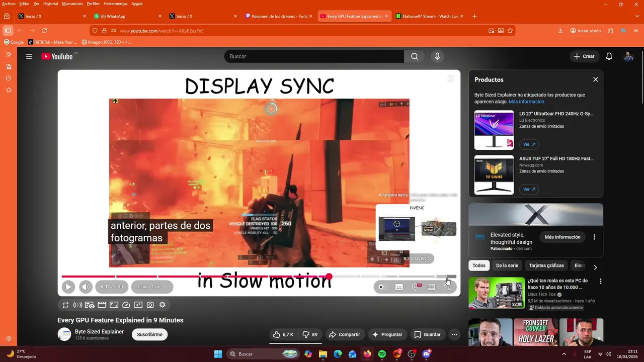Click the Crear button
Viewport: 644px width, 362px height.
[584, 56]
